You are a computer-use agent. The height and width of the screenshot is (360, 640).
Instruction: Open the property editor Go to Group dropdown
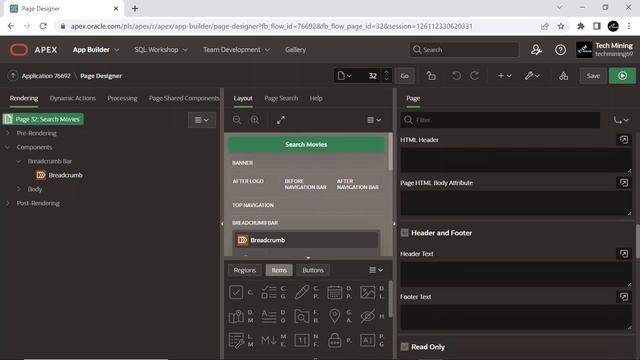coord(621,120)
